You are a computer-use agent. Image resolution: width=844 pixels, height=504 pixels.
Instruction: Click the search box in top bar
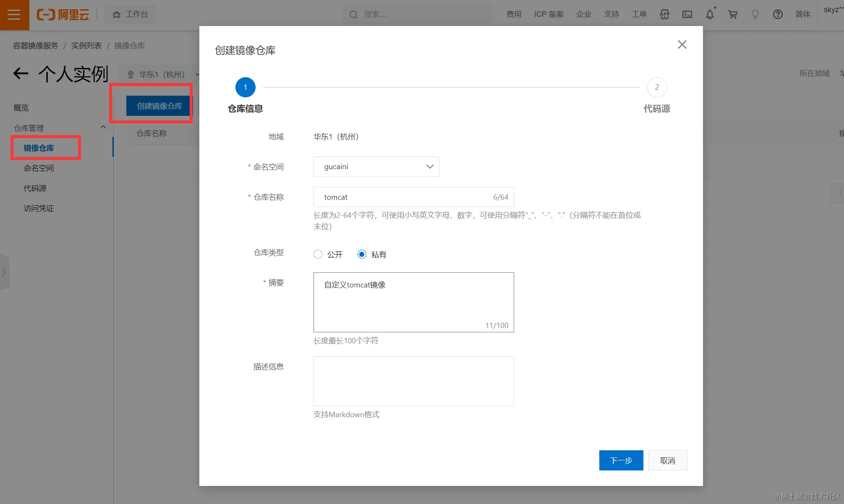point(418,14)
